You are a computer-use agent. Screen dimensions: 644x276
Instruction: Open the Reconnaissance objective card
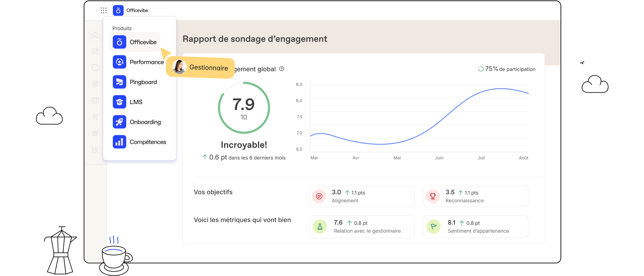coord(475,196)
